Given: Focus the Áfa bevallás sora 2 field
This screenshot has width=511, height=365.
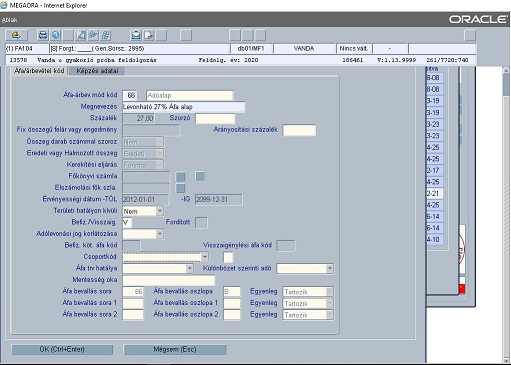Looking at the screenshot, I should (133, 315).
